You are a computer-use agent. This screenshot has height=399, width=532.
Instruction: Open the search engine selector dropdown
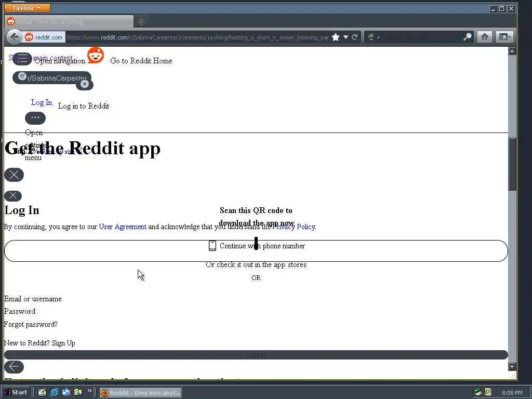pyautogui.click(x=373, y=37)
